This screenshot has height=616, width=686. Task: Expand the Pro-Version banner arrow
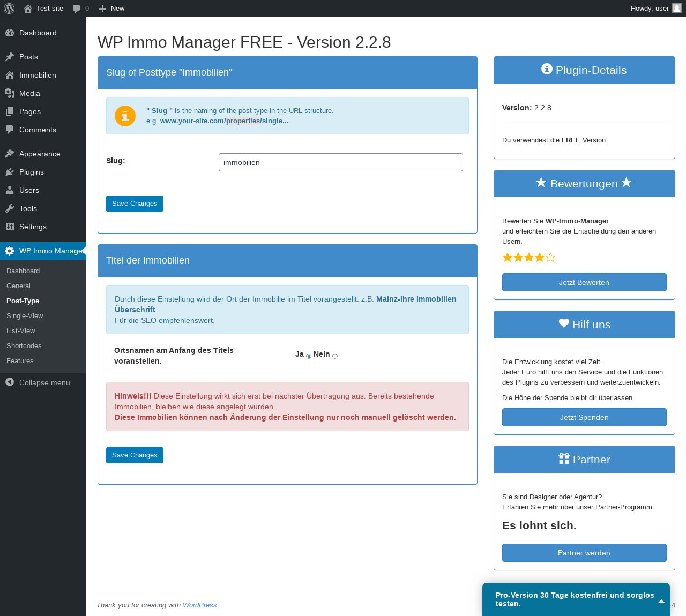tap(661, 601)
